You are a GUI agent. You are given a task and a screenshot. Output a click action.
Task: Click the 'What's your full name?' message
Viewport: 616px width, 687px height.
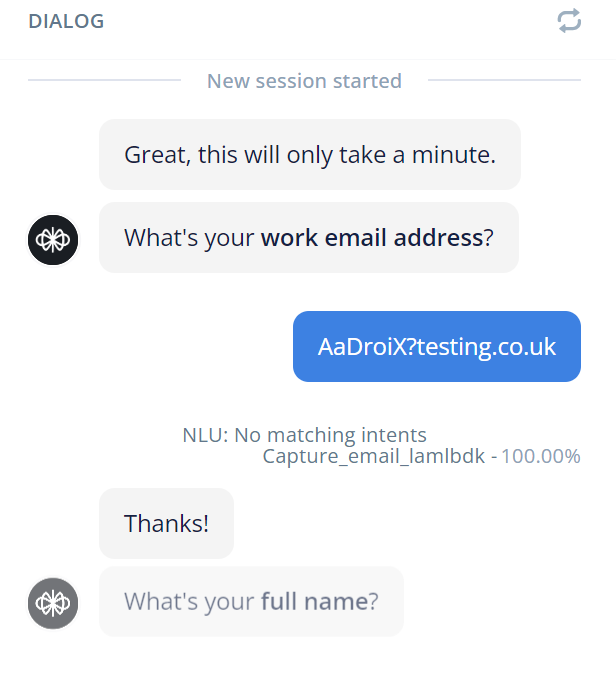251,601
